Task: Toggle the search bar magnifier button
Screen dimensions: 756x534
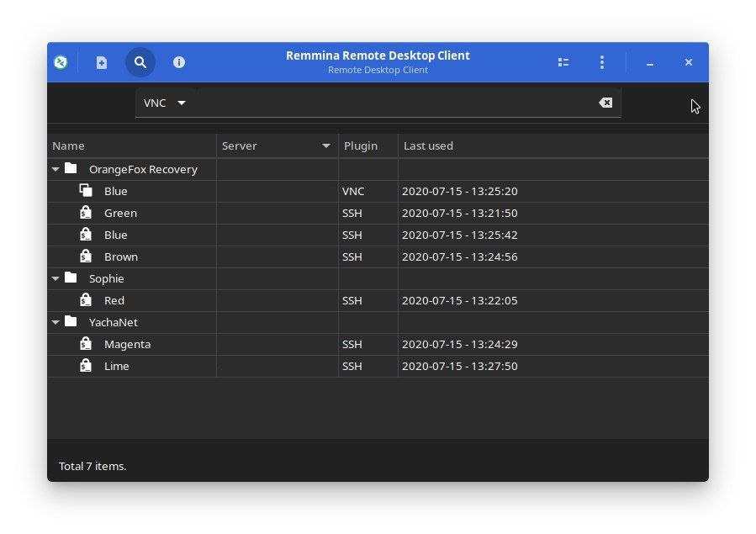Action: [140, 62]
